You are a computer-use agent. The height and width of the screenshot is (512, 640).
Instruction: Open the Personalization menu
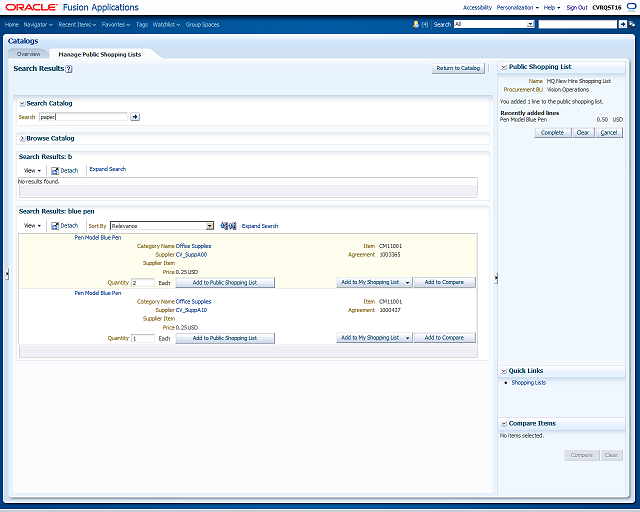point(518,7)
